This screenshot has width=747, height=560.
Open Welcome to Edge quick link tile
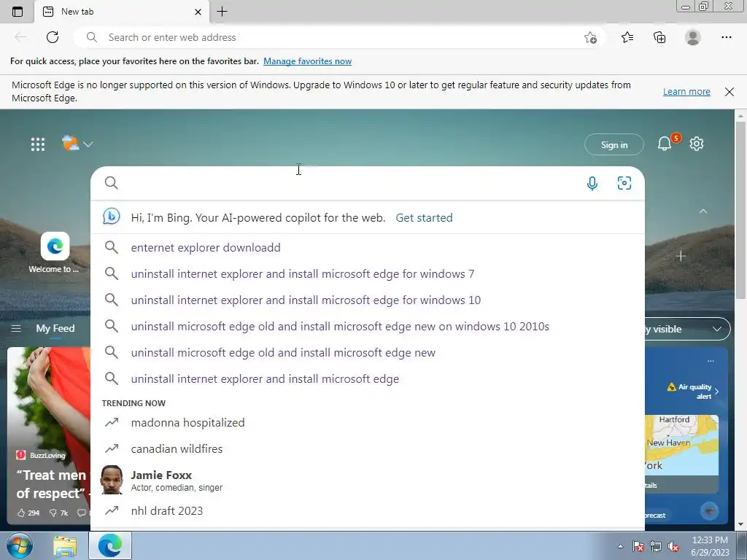tap(54, 252)
